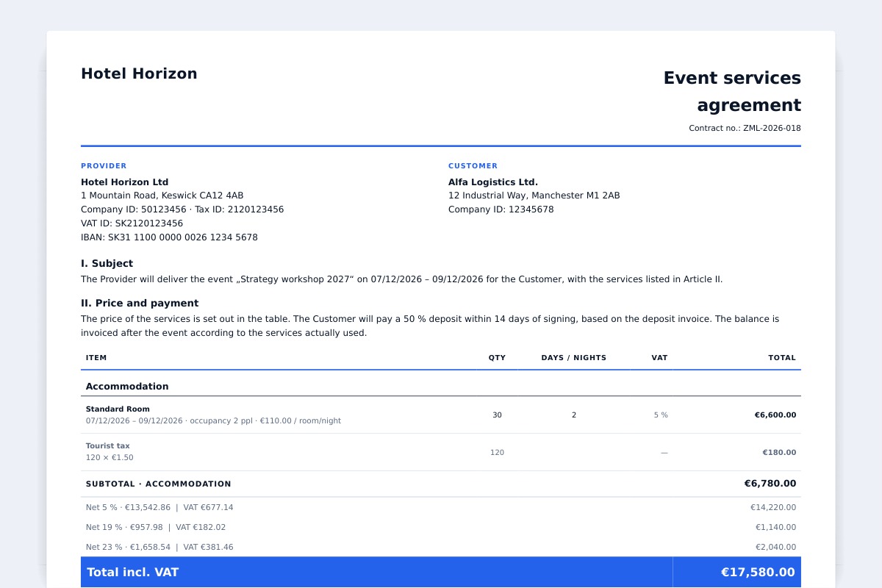This screenshot has width=882, height=588.
Task: Select the Tourist tax item name
Action: point(107,446)
